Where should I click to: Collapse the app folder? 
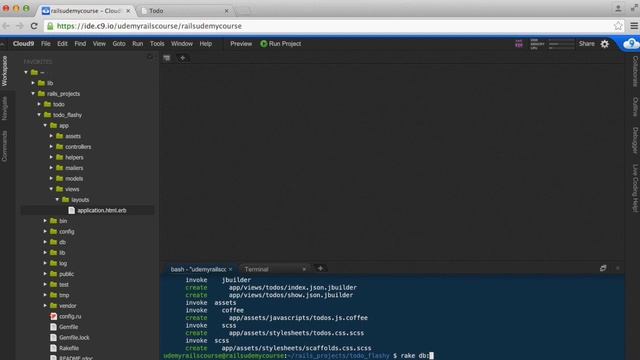click(x=45, y=125)
